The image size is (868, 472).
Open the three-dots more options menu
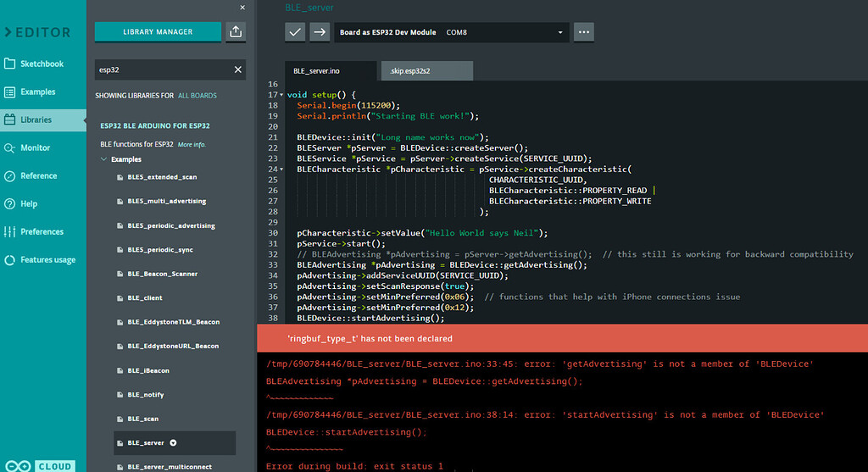582,32
